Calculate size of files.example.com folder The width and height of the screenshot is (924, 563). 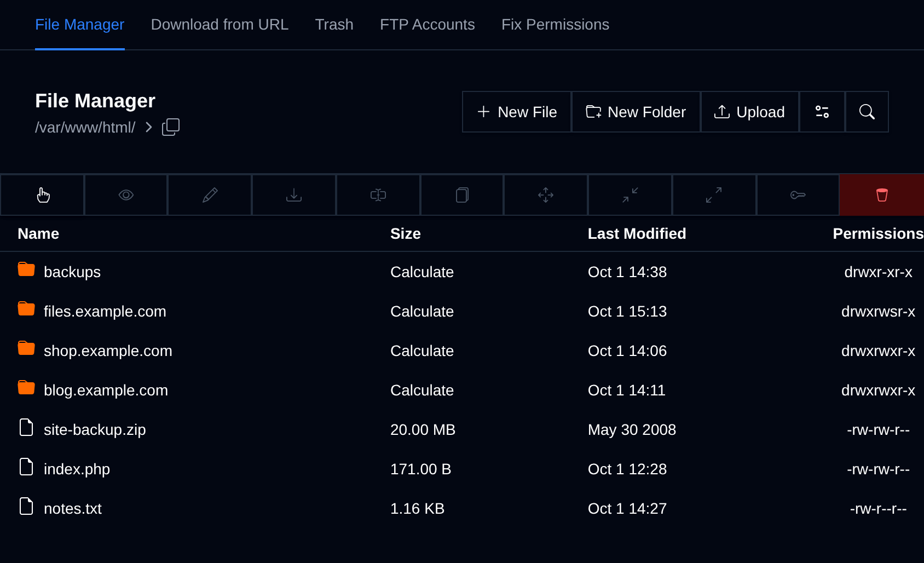pos(422,312)
